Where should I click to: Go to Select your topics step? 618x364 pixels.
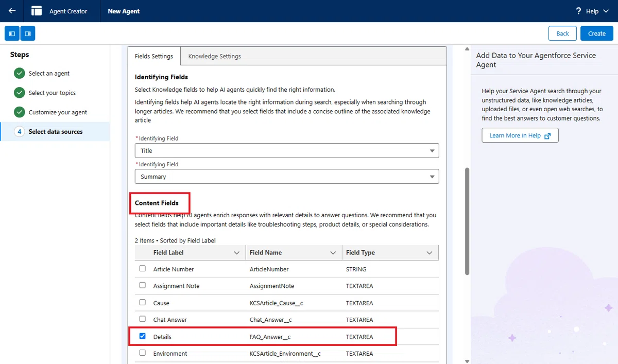pyautogui.click(x=52, y=93)
